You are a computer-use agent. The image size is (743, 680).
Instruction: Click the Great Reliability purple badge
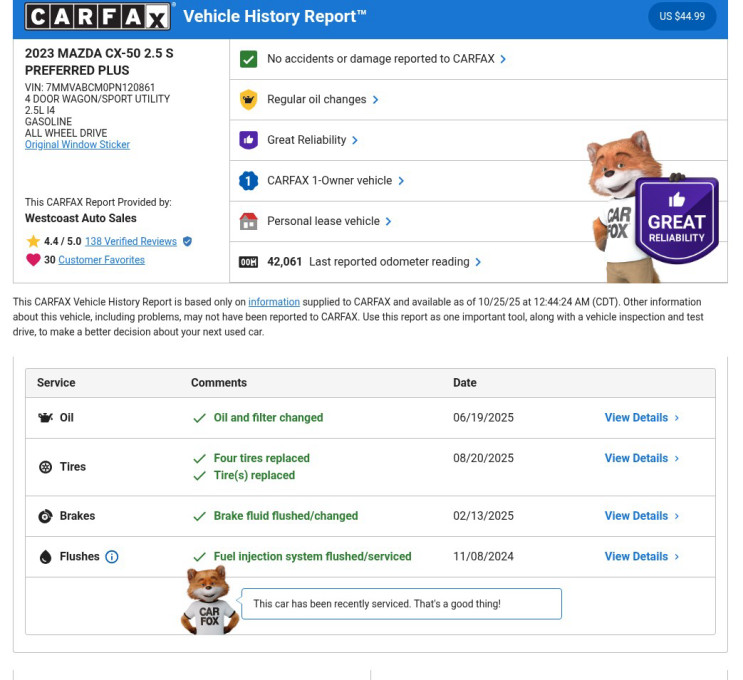[677, 222]
